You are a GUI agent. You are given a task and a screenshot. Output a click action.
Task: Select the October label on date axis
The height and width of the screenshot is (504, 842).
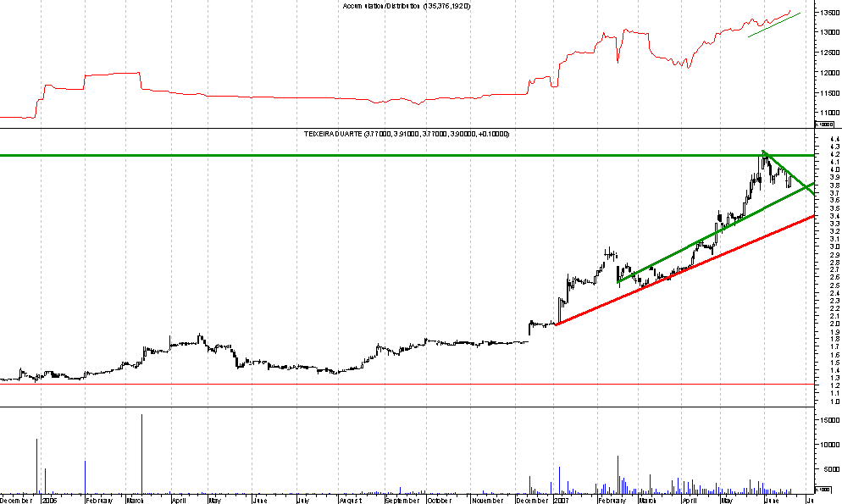click(440, 501)
